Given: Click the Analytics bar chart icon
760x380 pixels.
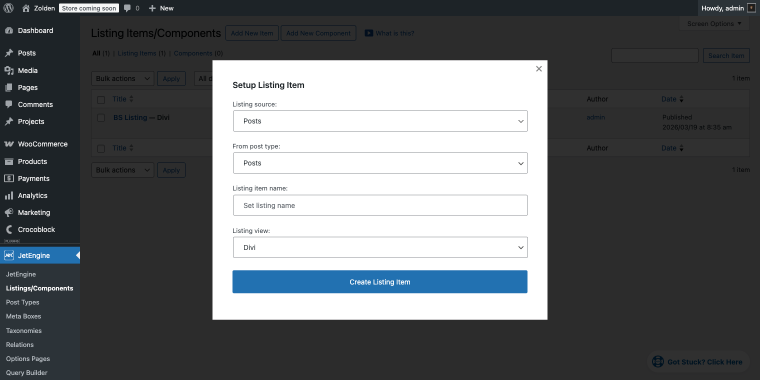Looking at the screenshot, I should [9, 195].
